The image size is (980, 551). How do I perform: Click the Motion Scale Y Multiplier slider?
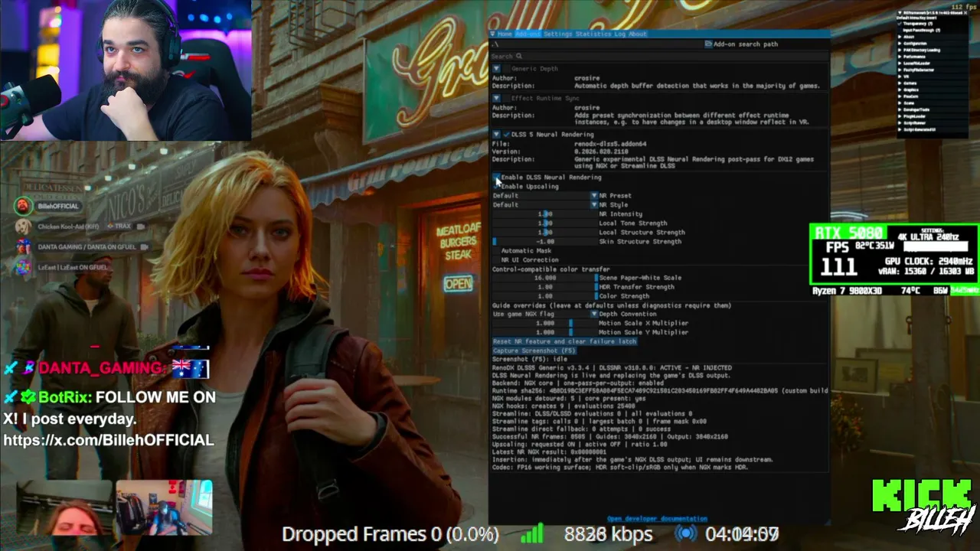click(544, 333)
